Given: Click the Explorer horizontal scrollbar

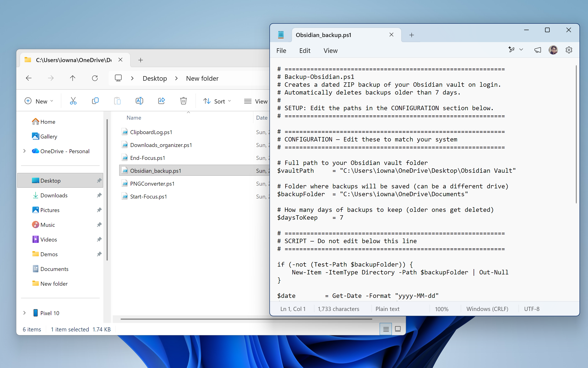Looking at the screenshot, I should (x=246, y=319).
